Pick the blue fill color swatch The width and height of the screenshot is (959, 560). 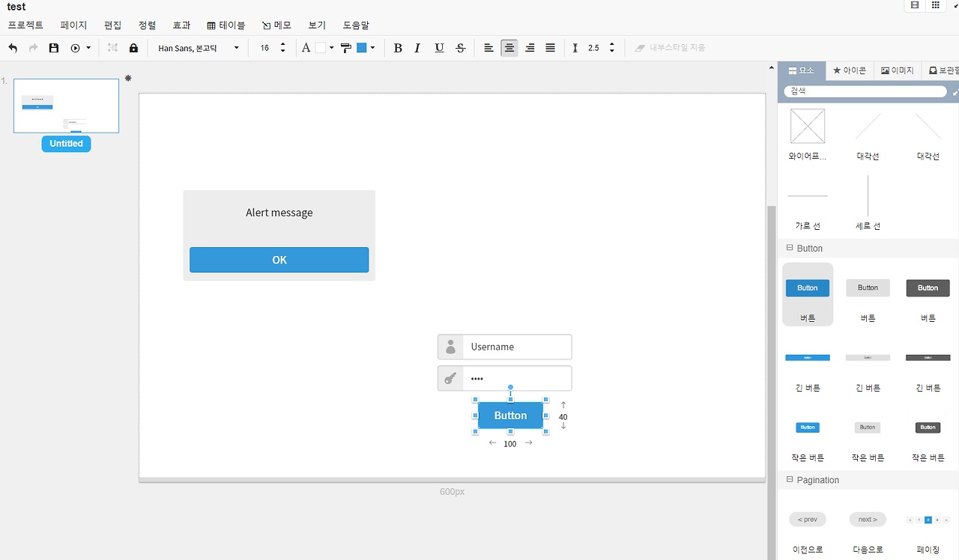tap(362, 48)
